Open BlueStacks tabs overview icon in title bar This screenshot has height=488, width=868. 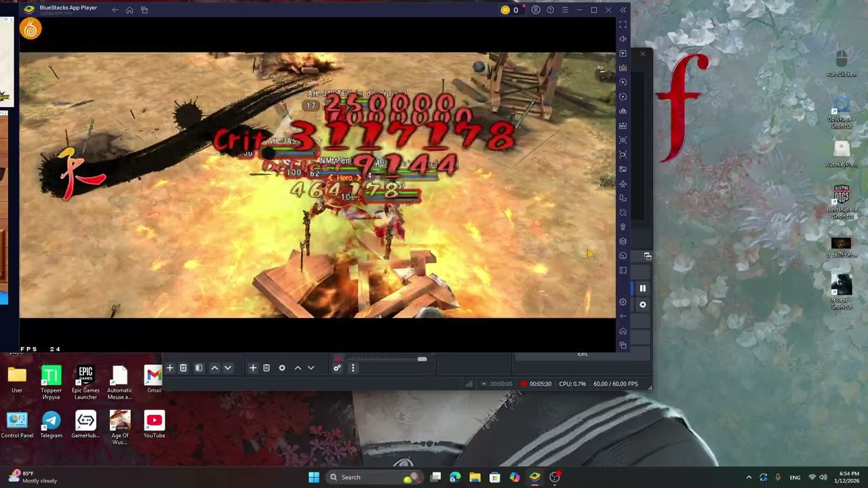[x=144, y=10]
